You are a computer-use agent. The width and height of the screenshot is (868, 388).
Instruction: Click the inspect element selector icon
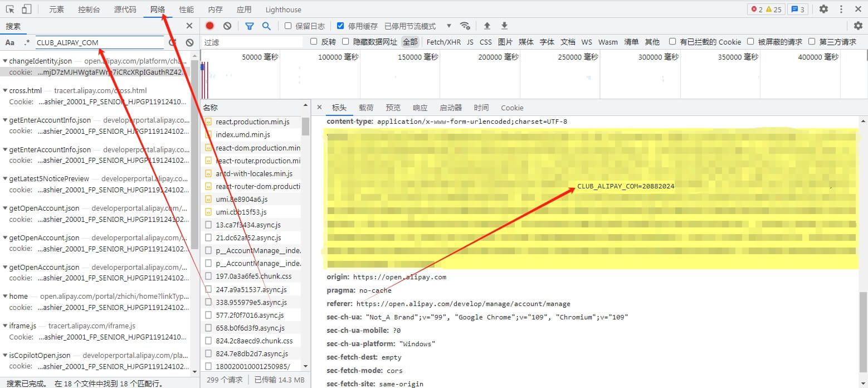[x=10, y=9]
